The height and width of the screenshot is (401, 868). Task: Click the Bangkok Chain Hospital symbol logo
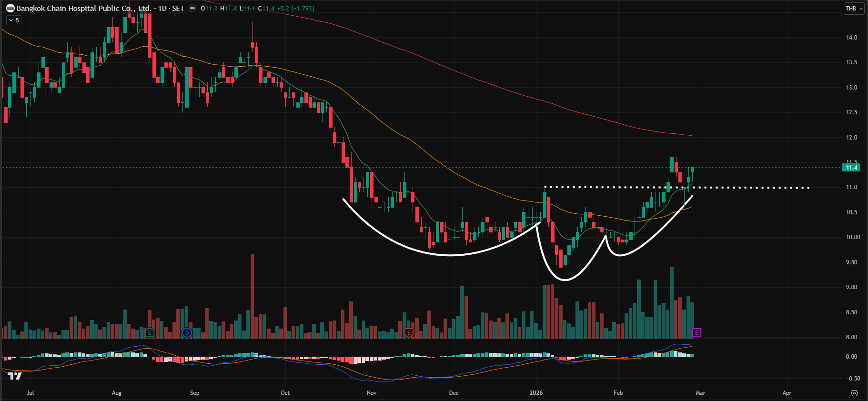click(x=10, y=8)
